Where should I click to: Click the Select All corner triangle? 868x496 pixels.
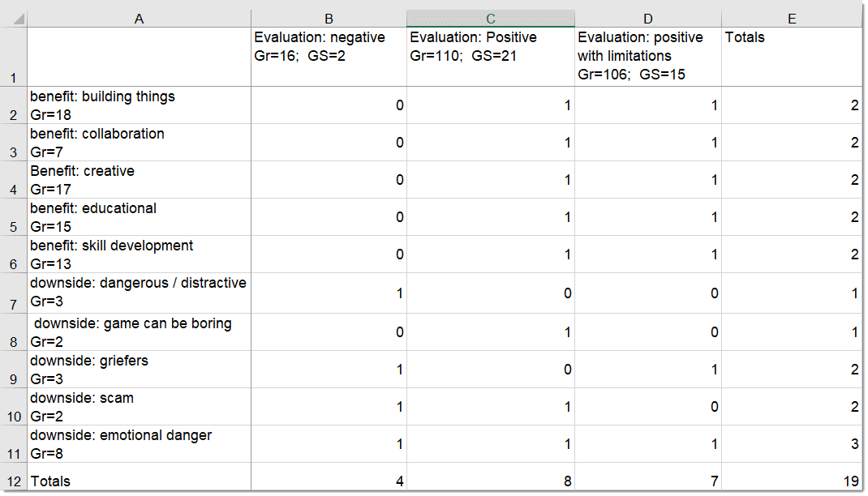click(x=19, y=19)
